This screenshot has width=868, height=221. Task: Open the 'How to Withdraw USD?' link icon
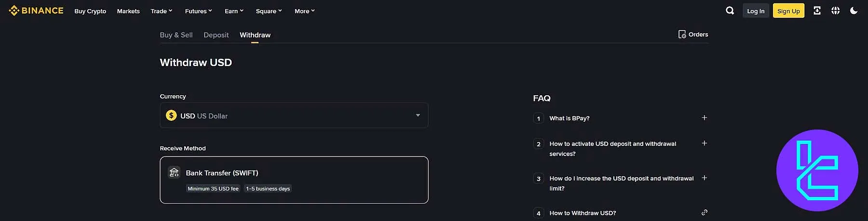704,212
